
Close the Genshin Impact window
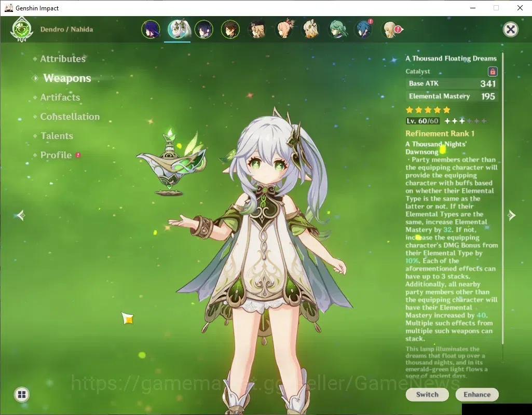(x=520, y=8)
